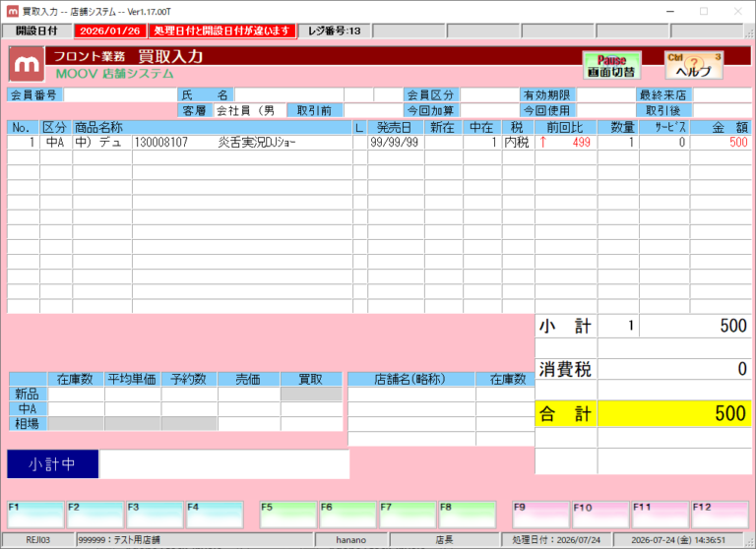Click the F5 green function button

[x=288, y=515]
